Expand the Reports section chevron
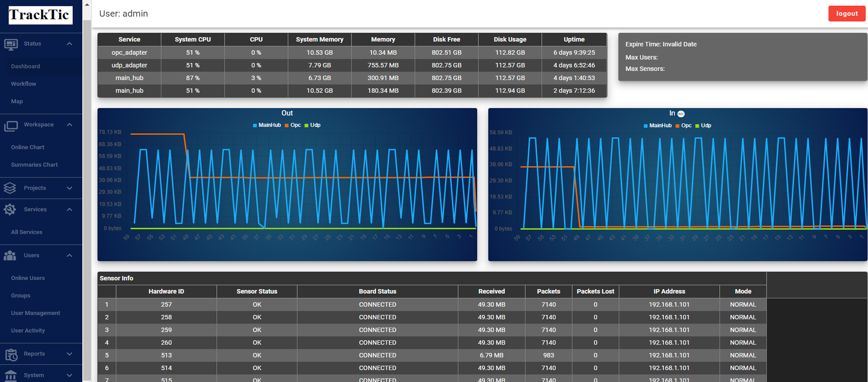Image resolution: width=868 pixels, height=382 pixels. tap(69, 354)
